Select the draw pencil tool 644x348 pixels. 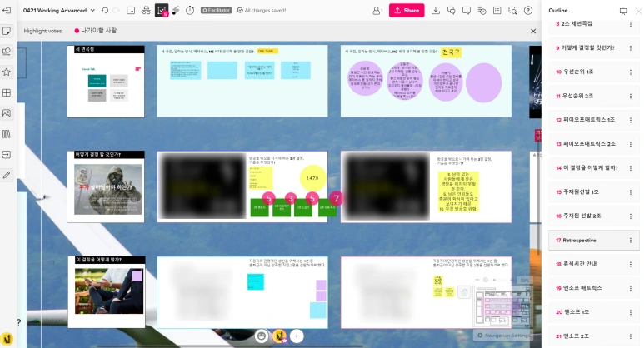coord(7,175)
